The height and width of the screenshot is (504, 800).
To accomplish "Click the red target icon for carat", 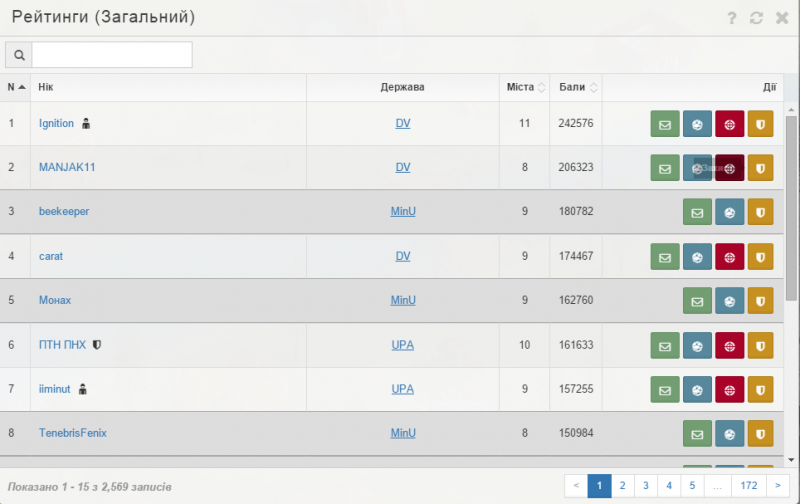I will coord(729,257).
